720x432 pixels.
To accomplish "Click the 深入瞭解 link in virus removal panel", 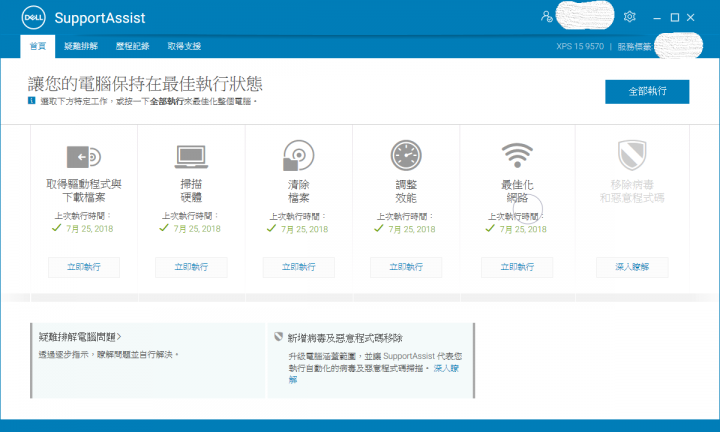I will [x=446, y=368].
